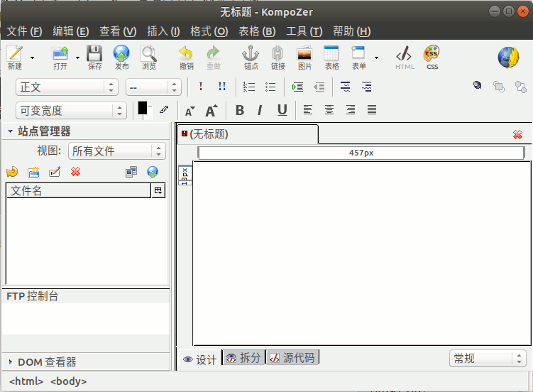Click the layer positioning icon in format bar
Image resolution: width=533 pixels, height=392 pixels.
tap(477, 85)
